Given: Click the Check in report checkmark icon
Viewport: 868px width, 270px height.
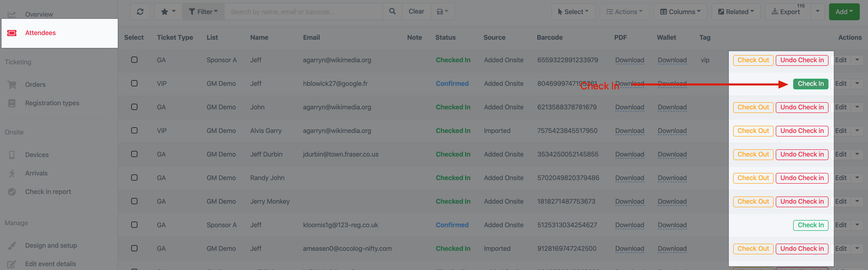Looking at the screenshot, I should click(x=12, y=192).
